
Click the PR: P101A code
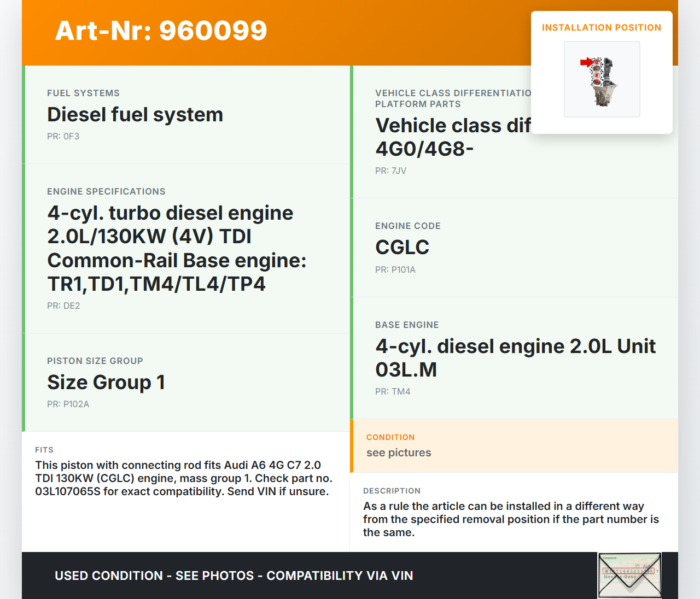(395, 269)
